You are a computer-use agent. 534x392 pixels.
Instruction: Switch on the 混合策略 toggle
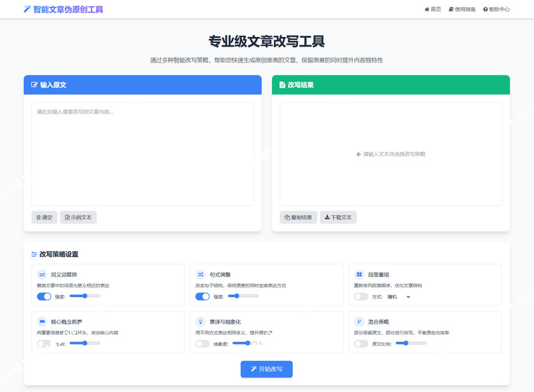point(361,344)
